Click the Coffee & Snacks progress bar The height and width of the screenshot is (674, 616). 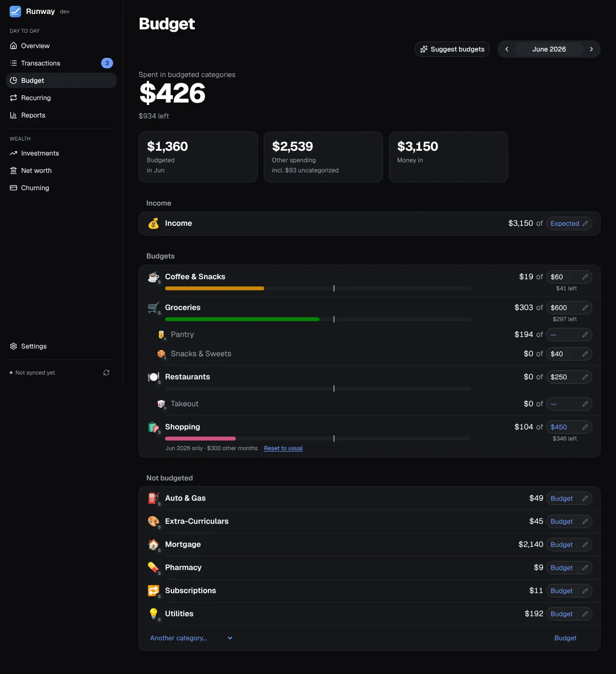(x=318, y=288)
